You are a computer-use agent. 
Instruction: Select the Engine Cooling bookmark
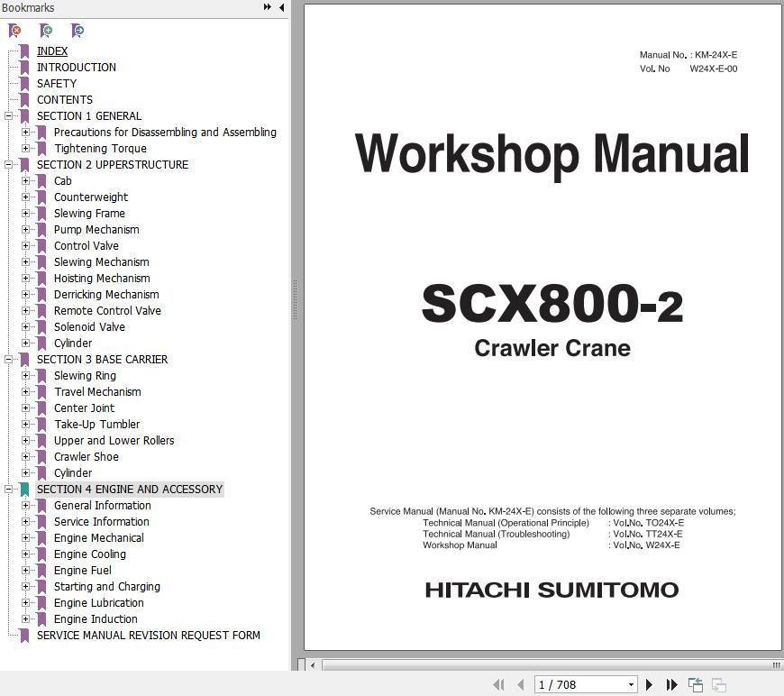(90, 554)
